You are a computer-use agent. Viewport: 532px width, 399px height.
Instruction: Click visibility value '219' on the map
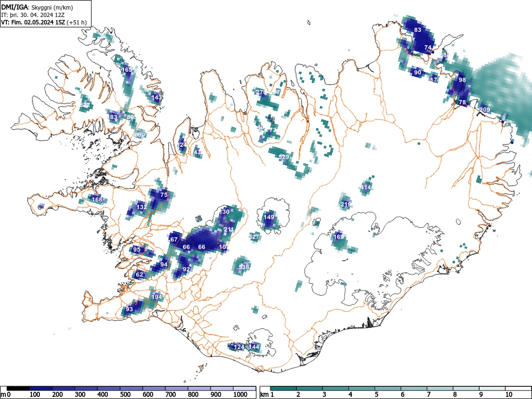pyautogui.click(x=345, y=204)
